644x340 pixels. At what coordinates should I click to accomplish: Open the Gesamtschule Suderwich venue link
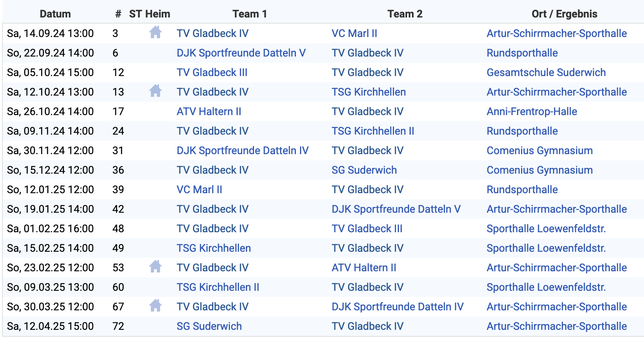pos(546,72)
